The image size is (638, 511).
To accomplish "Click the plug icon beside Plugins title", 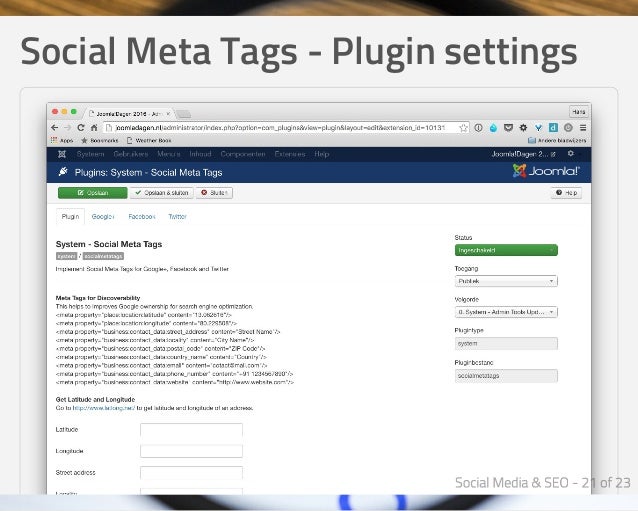I will [x=63, y=172].
